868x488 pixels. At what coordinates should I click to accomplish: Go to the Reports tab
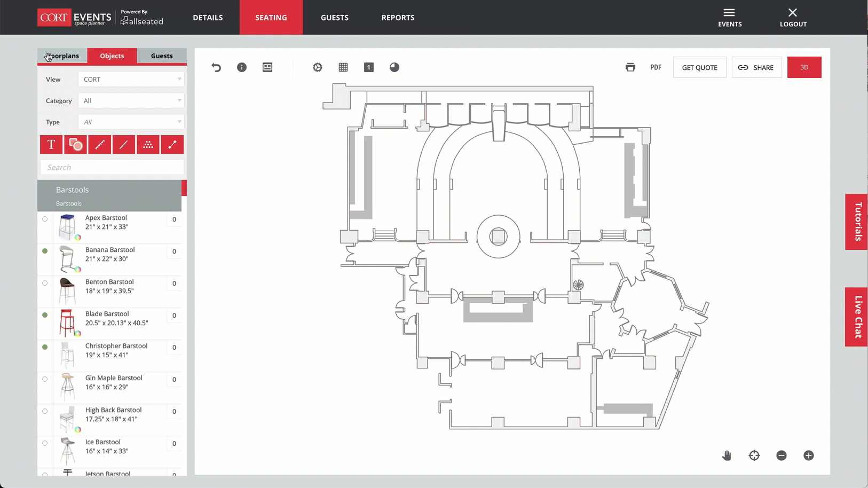(x=398, y=18)
